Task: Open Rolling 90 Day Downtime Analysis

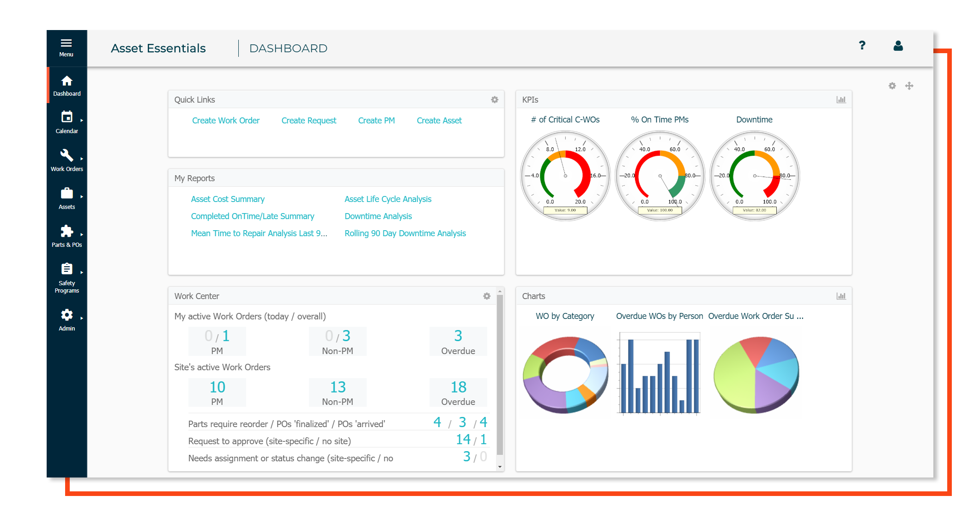Action: [x=405, y=233]
